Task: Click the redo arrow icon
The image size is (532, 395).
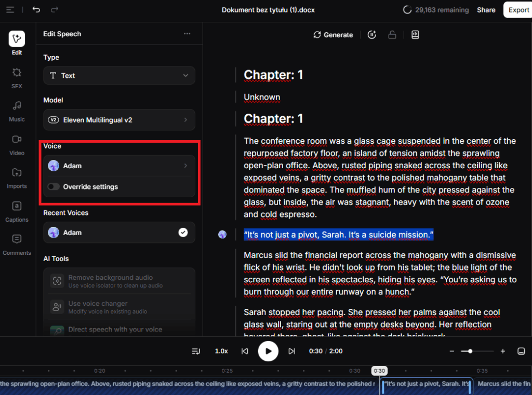Action: [55, 10]
